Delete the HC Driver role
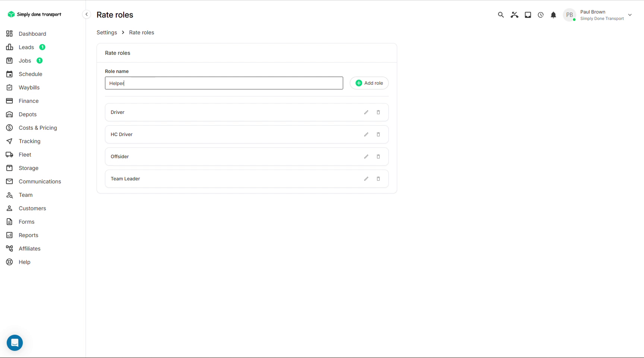This screenshot has height=358, width=644. click(x=378, y=134)
